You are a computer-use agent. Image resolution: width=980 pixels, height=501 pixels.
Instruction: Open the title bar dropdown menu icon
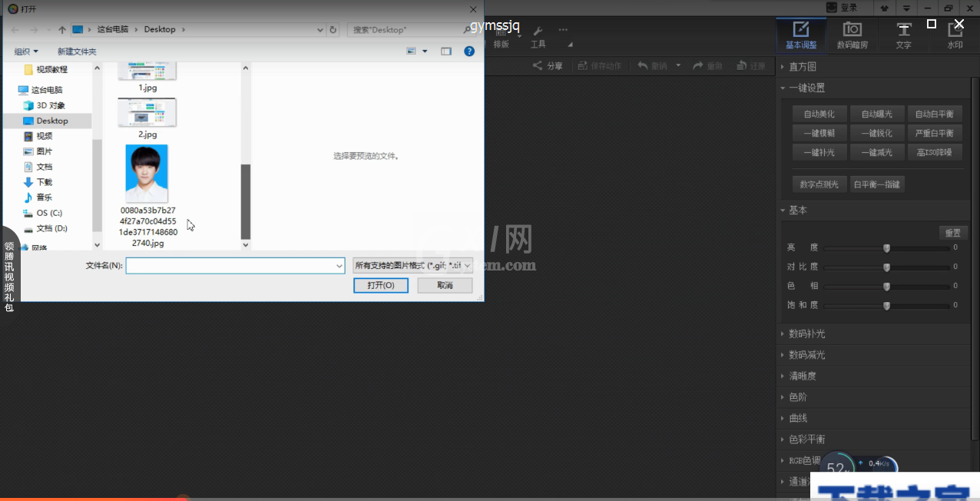pyautogui.click(x=908, y=8)
